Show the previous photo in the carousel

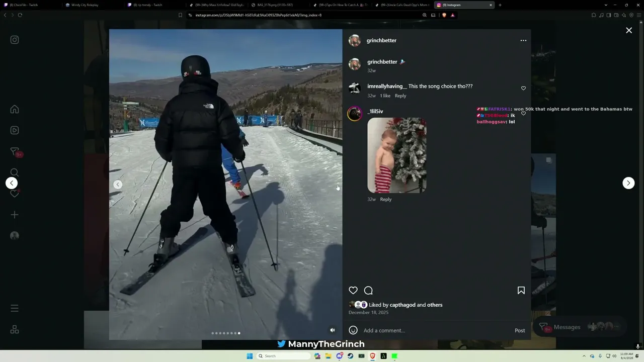click(118, 185)
